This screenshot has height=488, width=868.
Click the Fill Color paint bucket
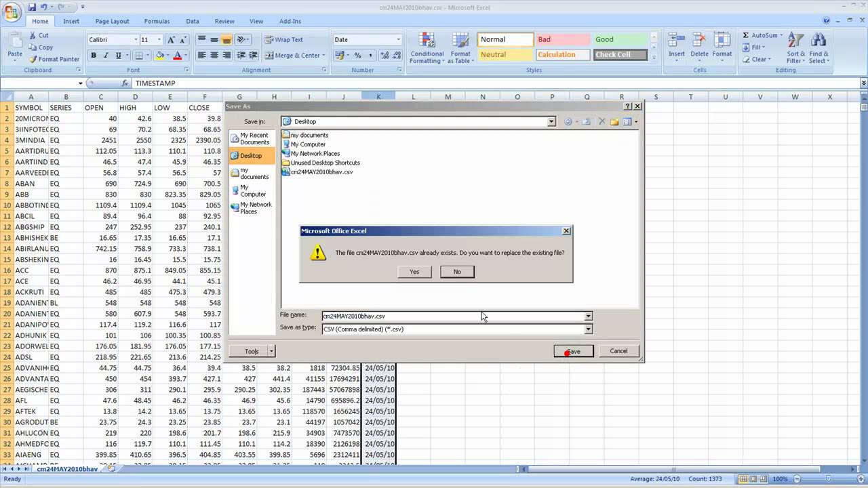click(160, 56)
